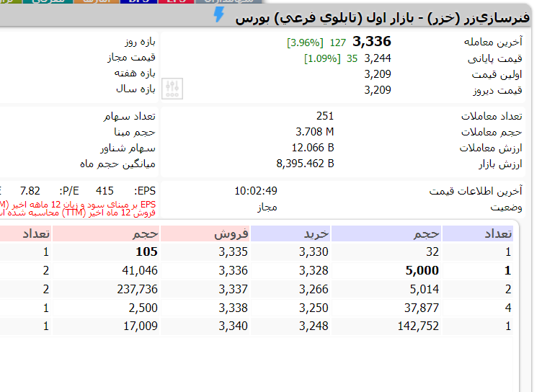
Task: Click the قیمت پایانی label
Action: coord(494,58)
